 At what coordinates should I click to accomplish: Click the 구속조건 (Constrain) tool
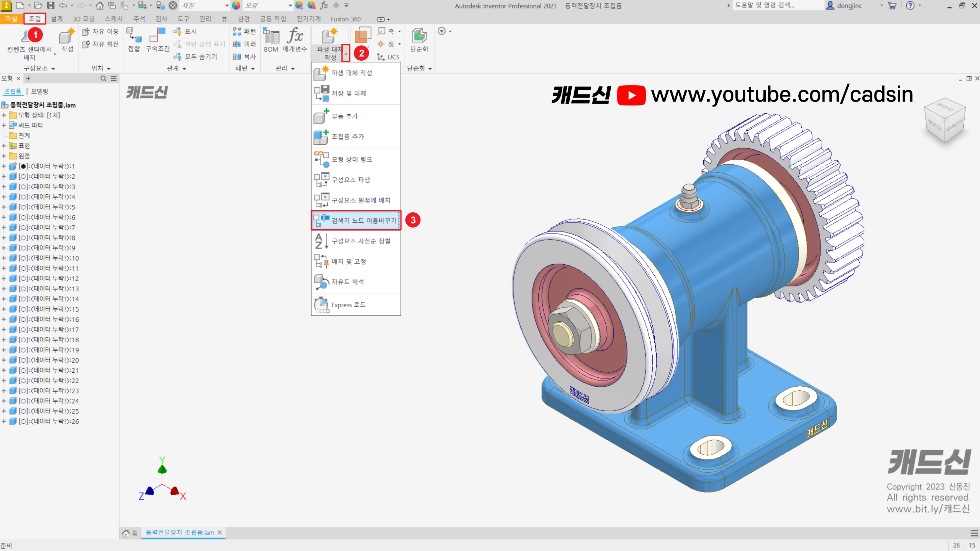coord(157,40)
